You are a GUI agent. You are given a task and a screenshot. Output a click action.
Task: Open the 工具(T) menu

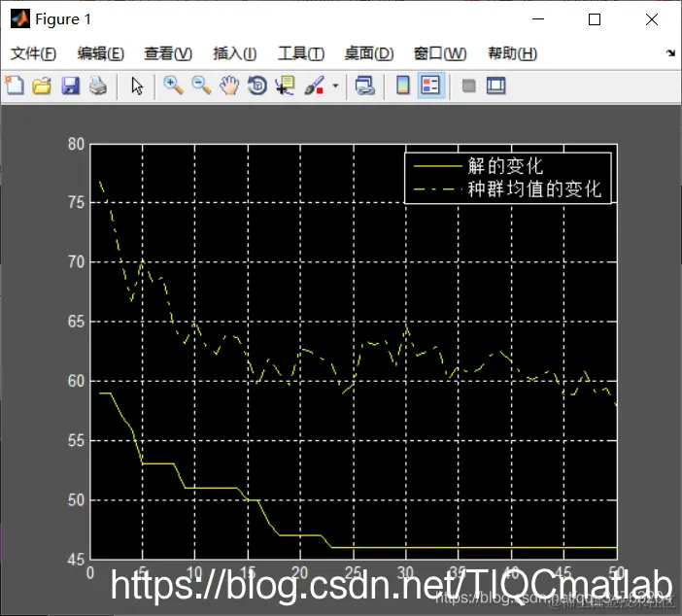coord(301,53)
